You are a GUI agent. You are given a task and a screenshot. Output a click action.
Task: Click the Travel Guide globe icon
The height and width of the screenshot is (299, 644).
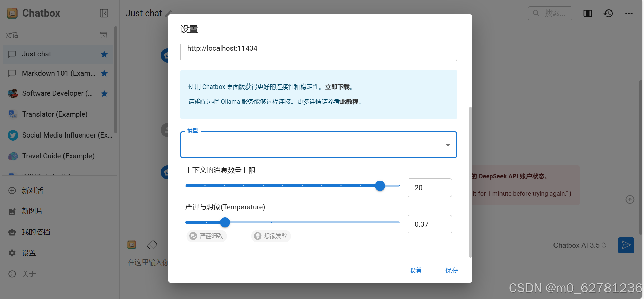coord(13,156)
